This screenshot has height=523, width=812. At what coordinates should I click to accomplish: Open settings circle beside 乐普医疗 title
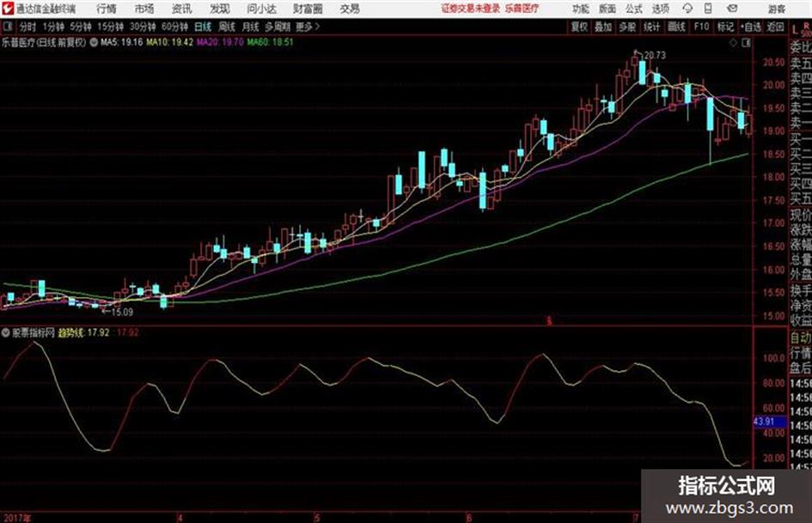point(94,42)
